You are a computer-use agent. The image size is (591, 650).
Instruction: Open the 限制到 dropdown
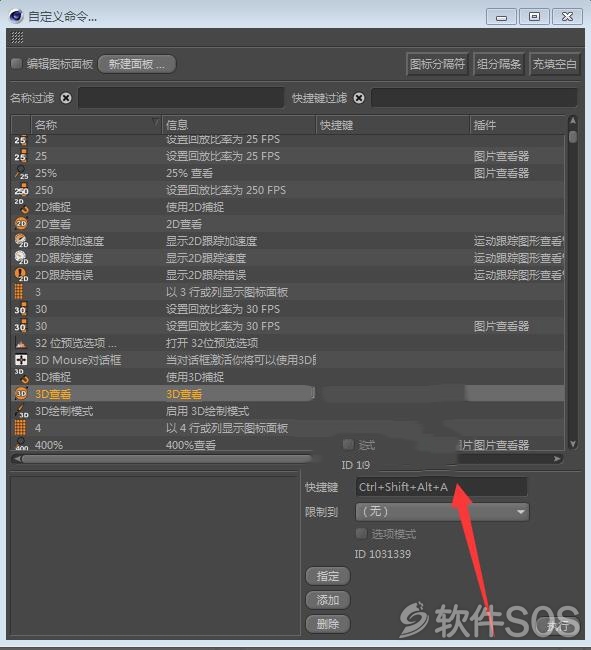coord(442,512)
